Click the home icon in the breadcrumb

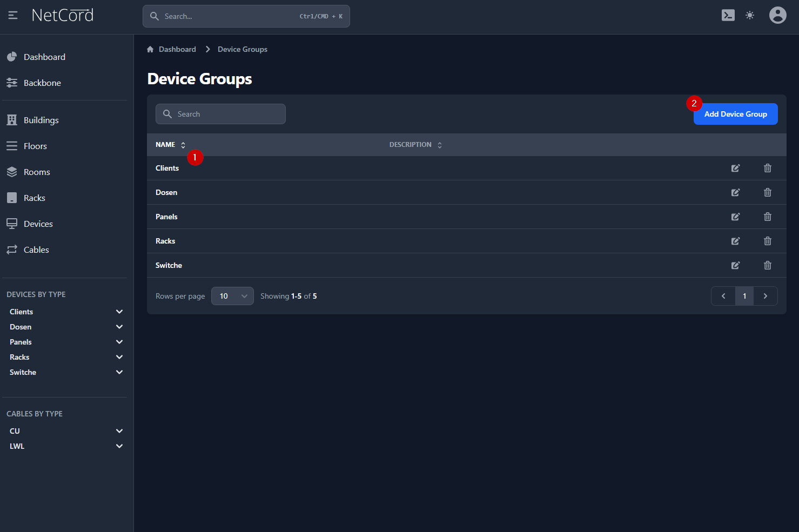(x=150, y=49)
